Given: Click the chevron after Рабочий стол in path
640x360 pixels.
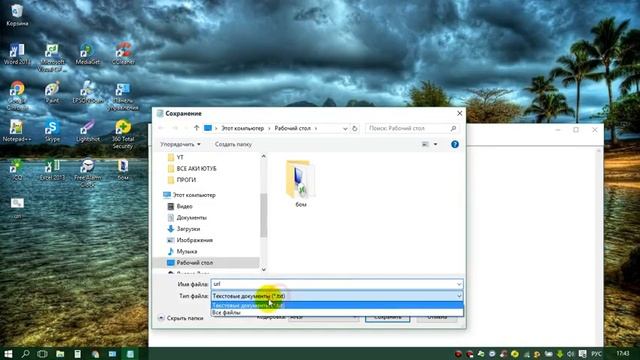Looking at the screenshot, I should (x=316, y=128).
